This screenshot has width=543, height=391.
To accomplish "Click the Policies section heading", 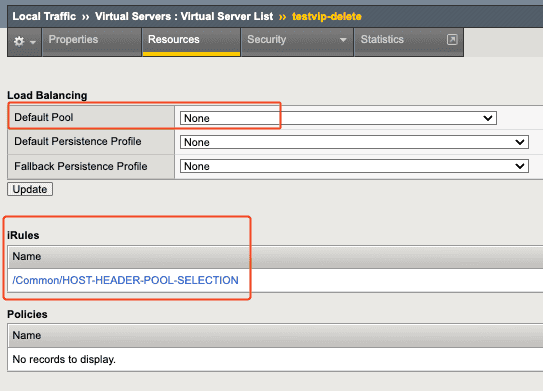I will pos(27,314).
